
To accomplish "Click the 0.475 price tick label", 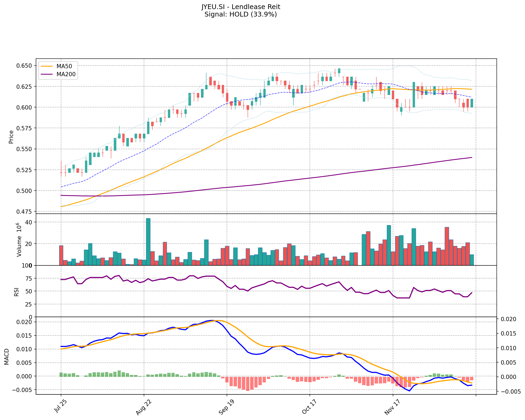I will click(x=24, y=212).
